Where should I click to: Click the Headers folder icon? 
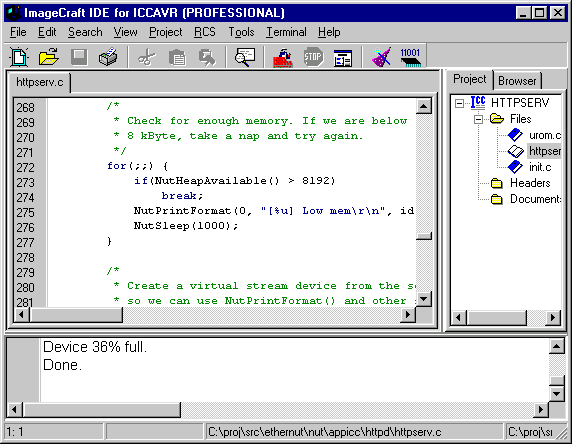pos(496,183)
